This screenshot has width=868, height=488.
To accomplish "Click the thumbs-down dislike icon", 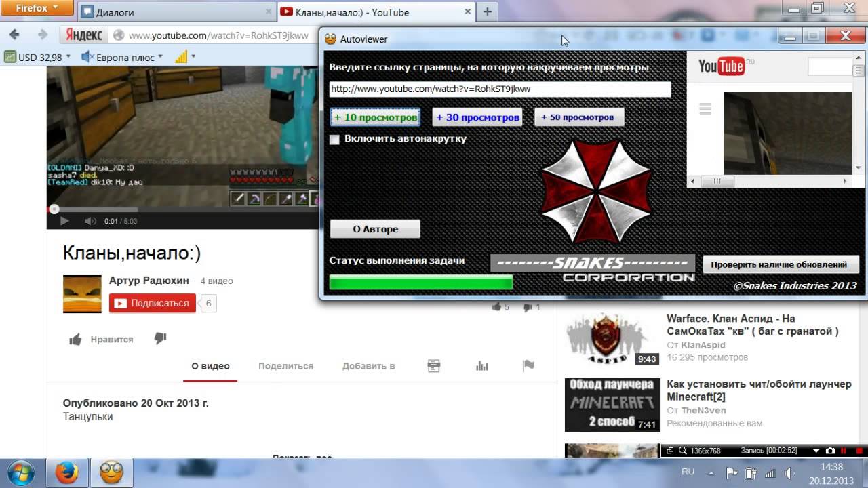I will coord(160,339).
